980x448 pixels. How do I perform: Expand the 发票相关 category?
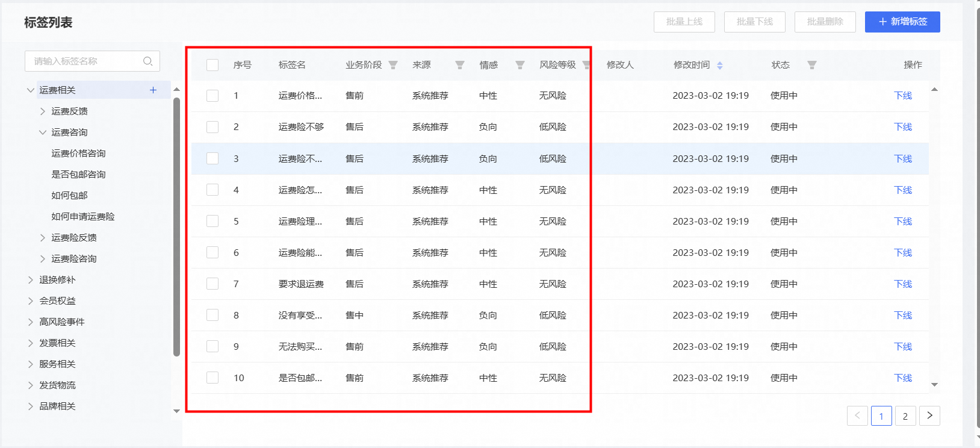(31, 343)
